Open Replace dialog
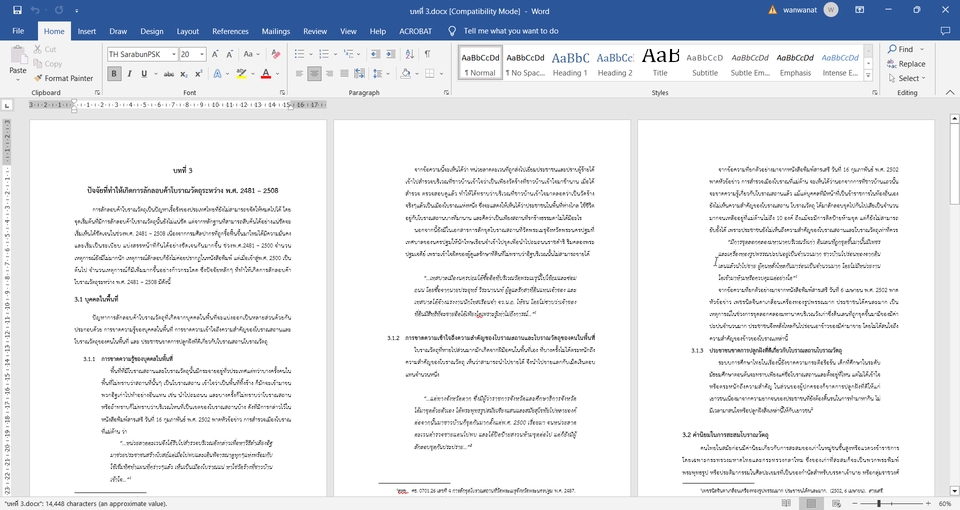This screenshot has width=960, height=510. tap(906, 64)
